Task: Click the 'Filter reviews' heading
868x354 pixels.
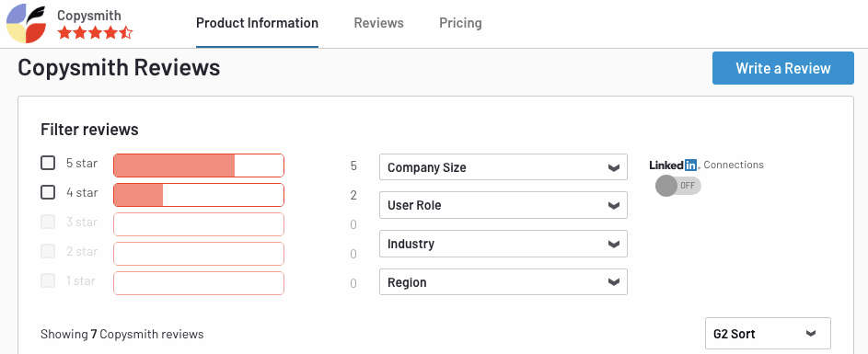Action: point(89,130)
